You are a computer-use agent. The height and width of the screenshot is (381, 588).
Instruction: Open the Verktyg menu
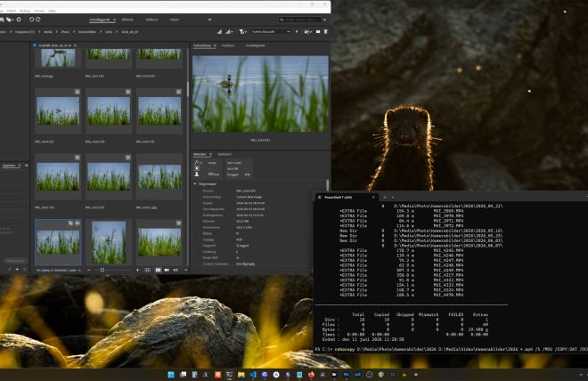point(25,11)
